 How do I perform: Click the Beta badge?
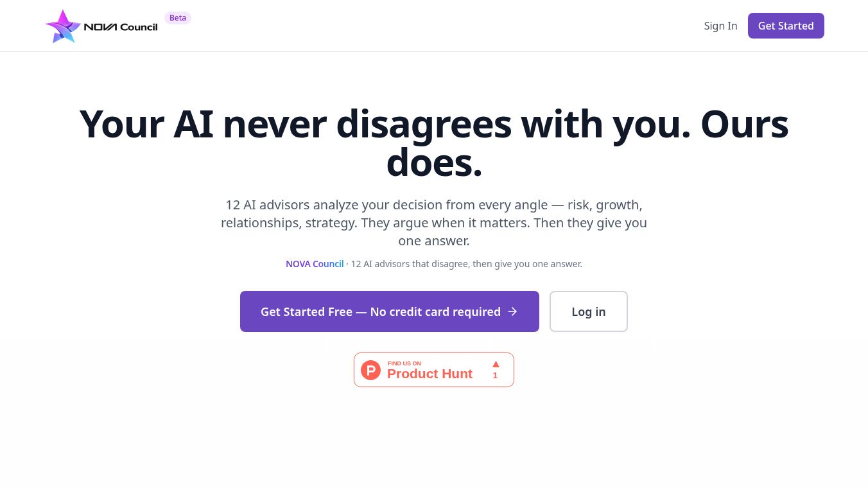[178, 18]
